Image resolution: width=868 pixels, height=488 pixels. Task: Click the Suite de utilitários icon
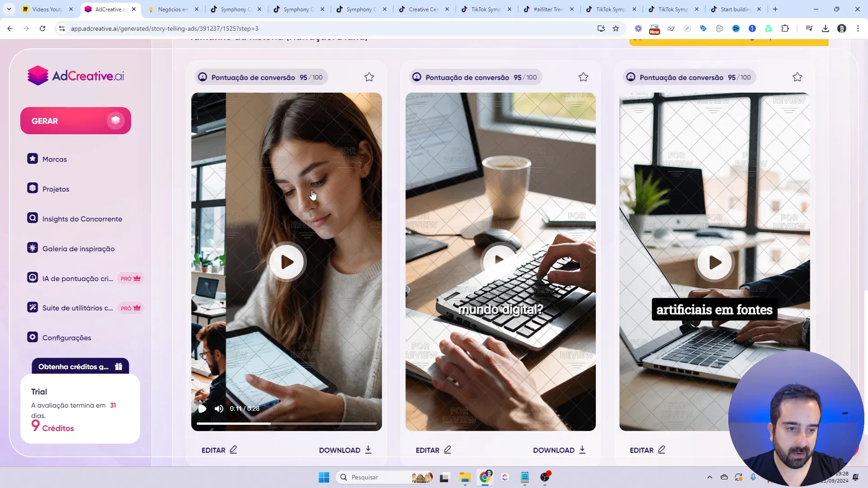tap(32, 307)
